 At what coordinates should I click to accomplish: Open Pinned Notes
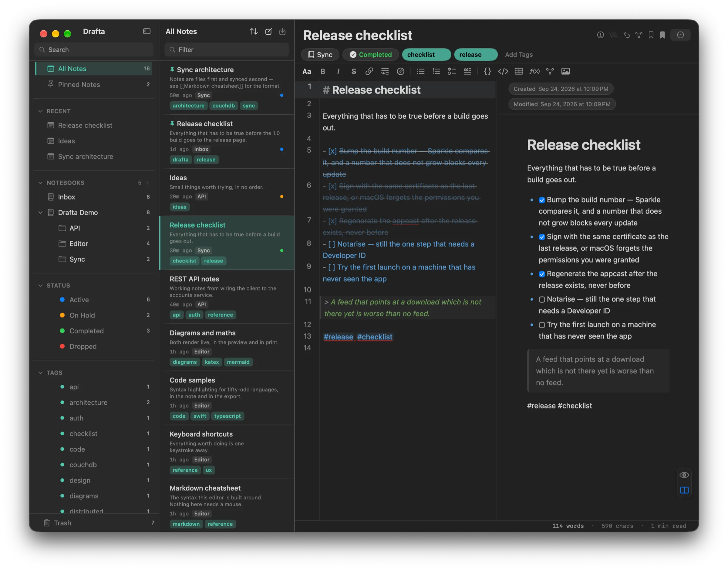[x=94, y=84]
